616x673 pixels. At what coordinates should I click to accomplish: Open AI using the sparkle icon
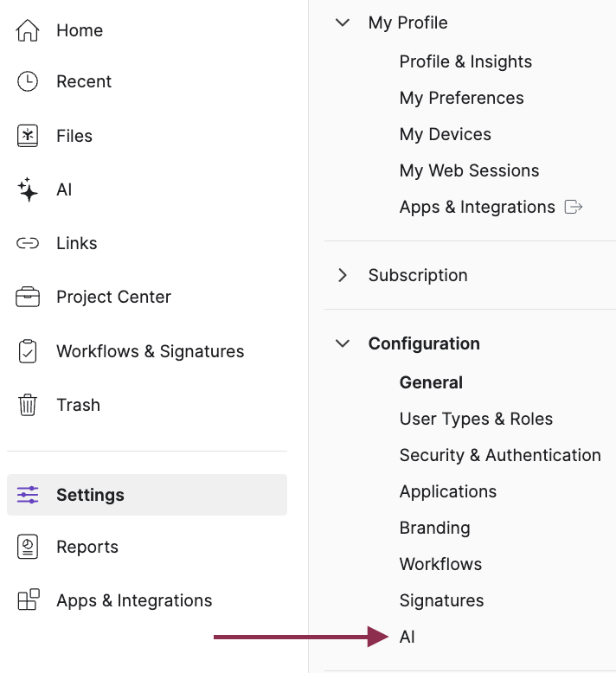point(28,189)
